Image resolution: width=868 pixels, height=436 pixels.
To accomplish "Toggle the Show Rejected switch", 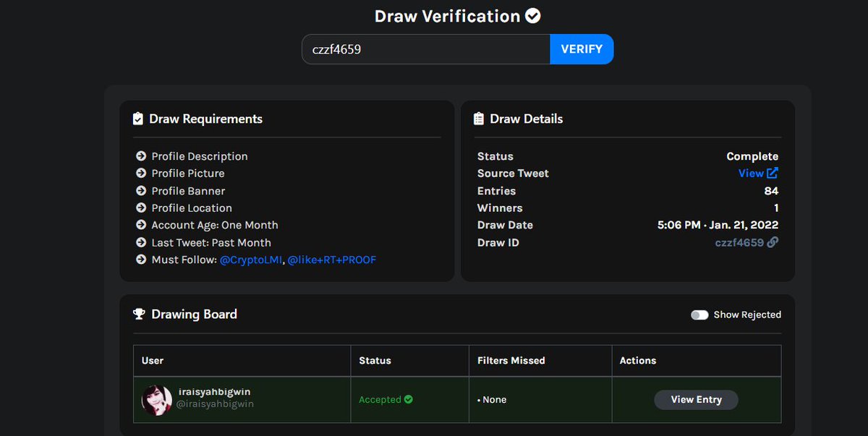I will [x=699, y=315].
